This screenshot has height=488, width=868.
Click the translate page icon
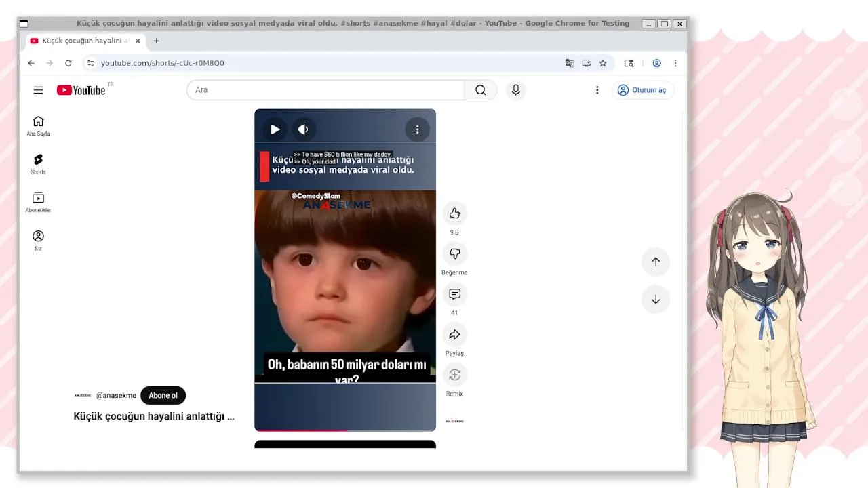570,63
